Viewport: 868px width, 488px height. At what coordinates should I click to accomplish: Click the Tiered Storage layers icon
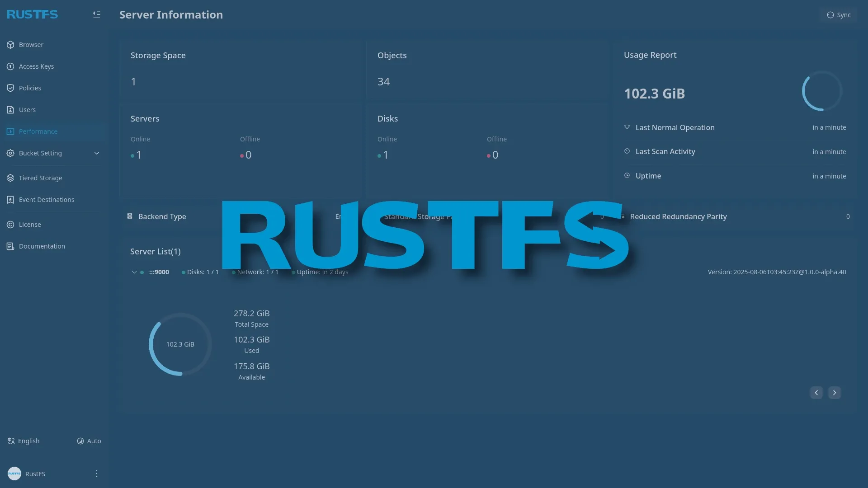[x=10, y=178]
